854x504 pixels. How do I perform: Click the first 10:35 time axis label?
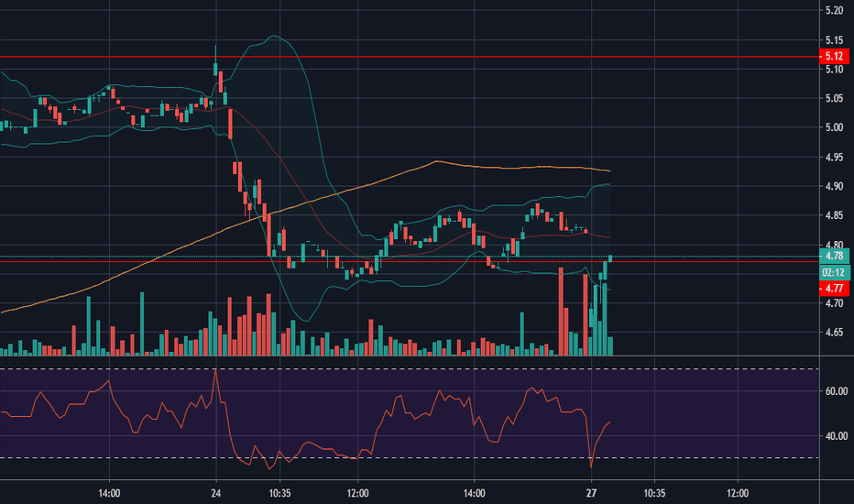coord(279,493)
